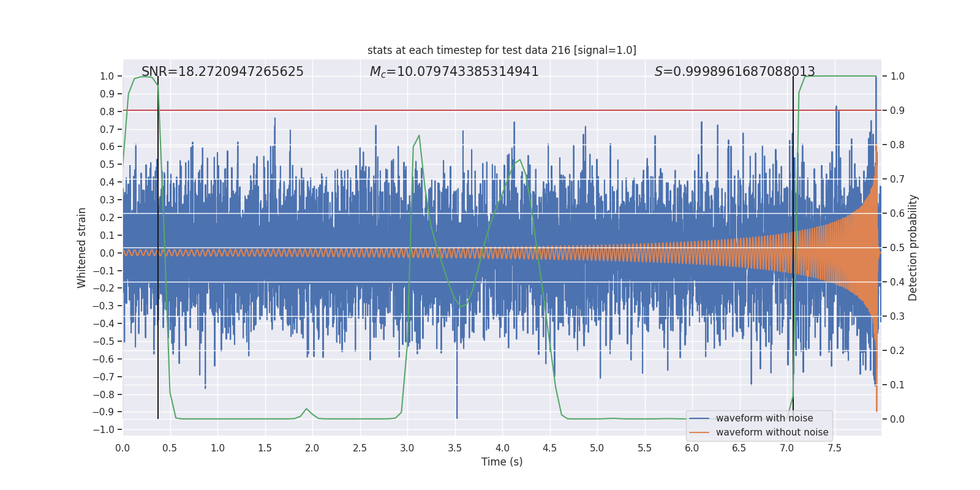Select the S=0.9998 annotation text
980x490 pixels.
(x=734, y=72)
